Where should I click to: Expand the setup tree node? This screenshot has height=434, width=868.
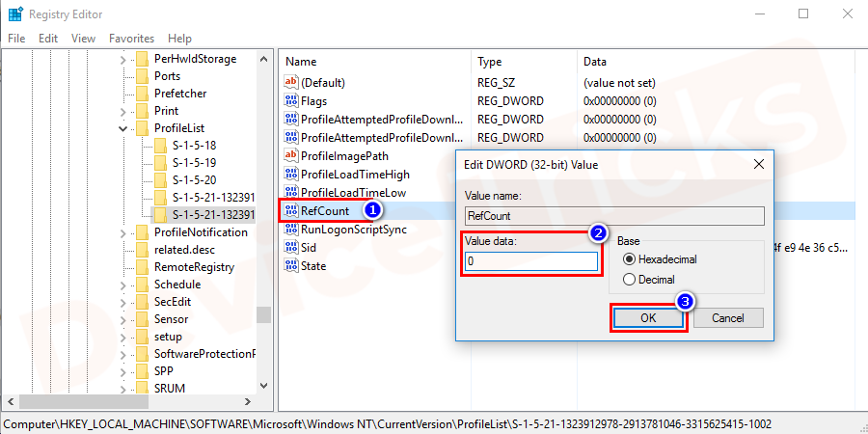point(123,337)
